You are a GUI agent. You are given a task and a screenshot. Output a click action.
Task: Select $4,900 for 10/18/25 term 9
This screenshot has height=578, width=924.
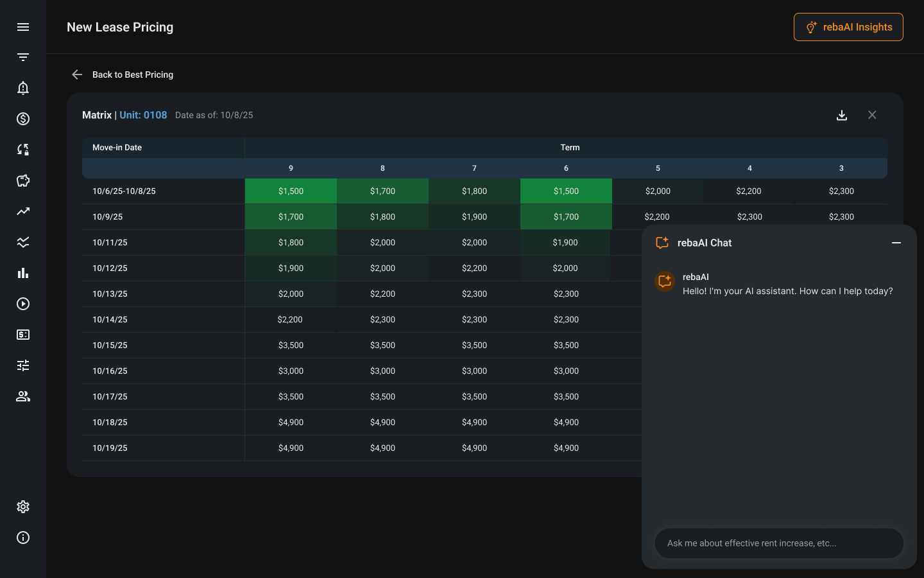pyautogui.click(x=291, y=423)
